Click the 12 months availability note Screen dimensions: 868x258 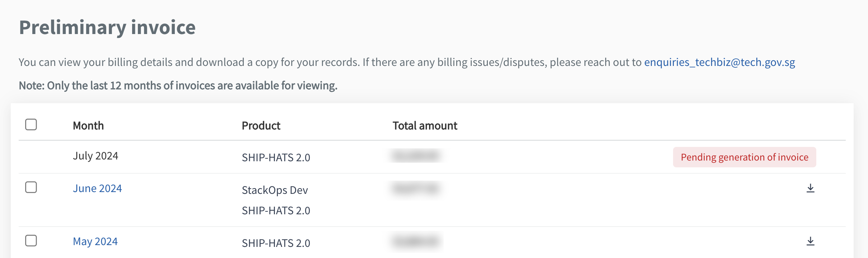click(178, 85)
